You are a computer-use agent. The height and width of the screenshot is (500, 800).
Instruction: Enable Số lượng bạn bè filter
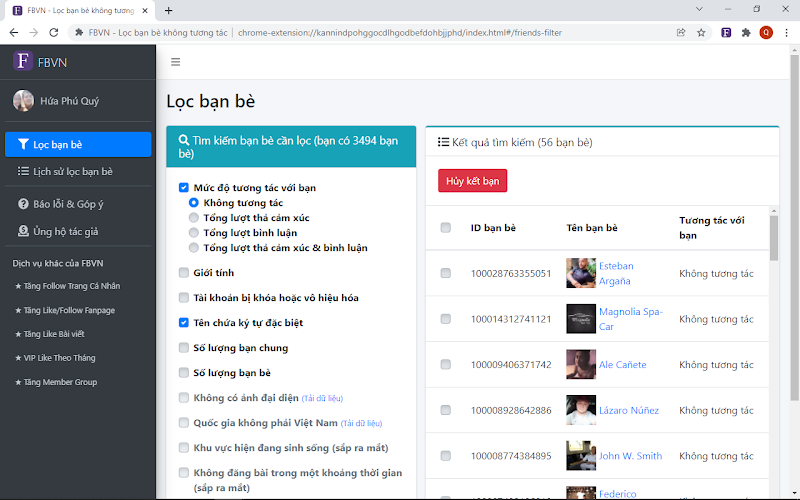click(184, 372)
